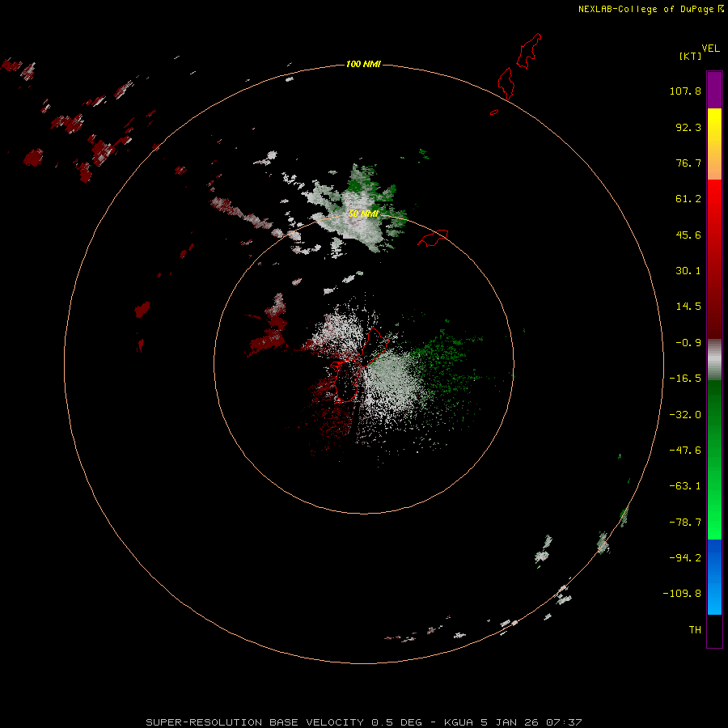Click the -78.7 legend value
Screen dimensions: 728x728
[685, 523]
